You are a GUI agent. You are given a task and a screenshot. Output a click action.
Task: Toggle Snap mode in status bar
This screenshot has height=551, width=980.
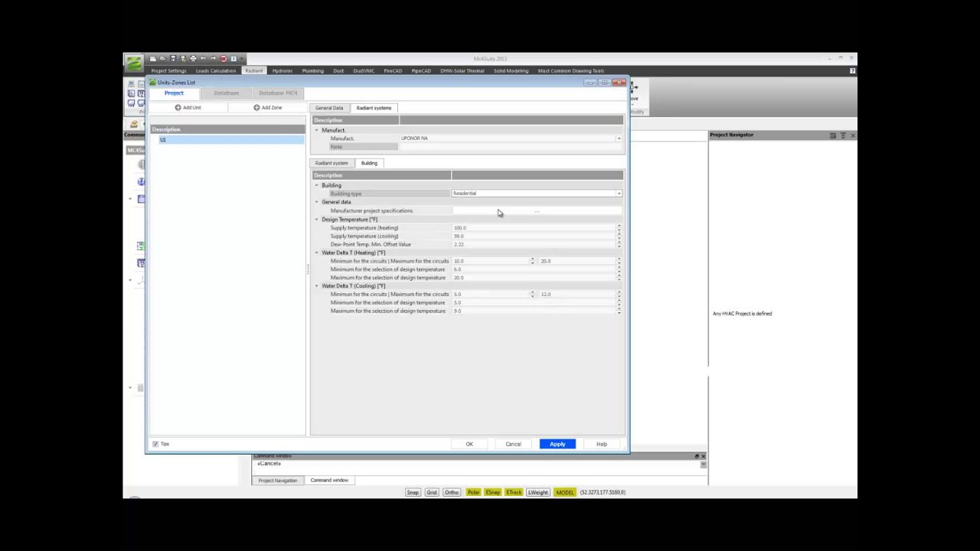413,492
